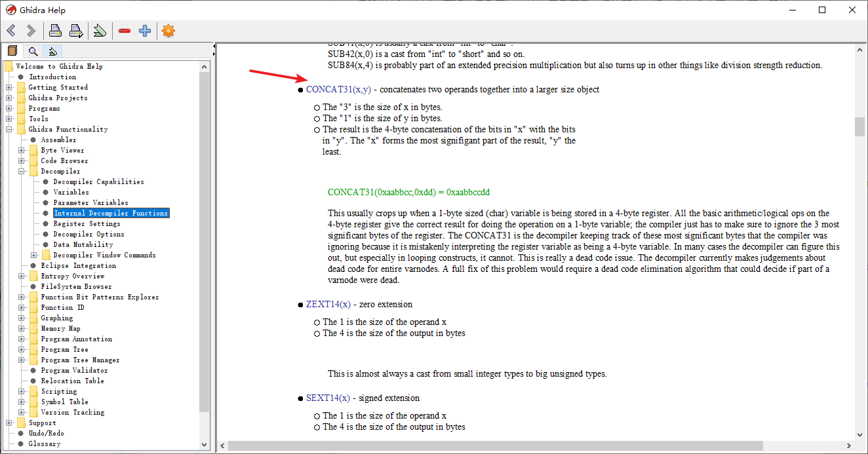Select Internal Decompiler Functions topic
The width and height of the screenshot is (868, 454).
pyautogui.click(x=111, y=213)
